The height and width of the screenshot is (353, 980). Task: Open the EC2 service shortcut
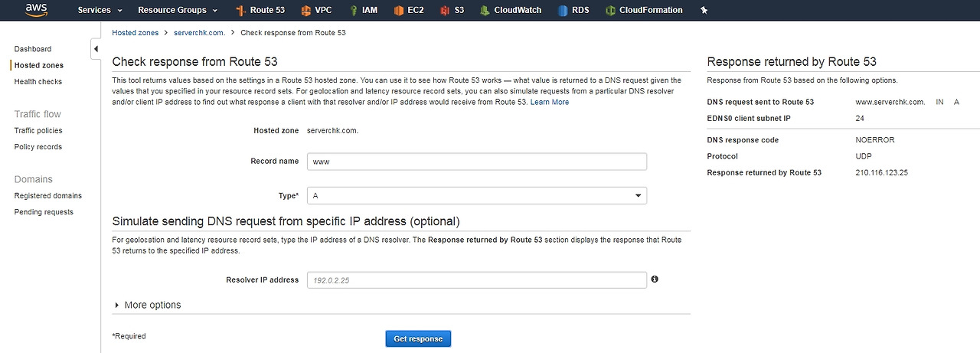[x=410, y=10]
